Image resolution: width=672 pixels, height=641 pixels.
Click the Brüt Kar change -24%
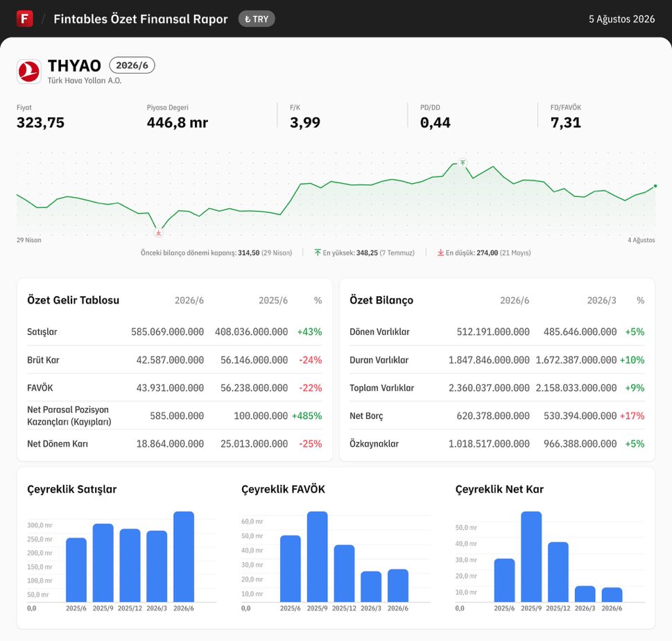pos(310,360)
